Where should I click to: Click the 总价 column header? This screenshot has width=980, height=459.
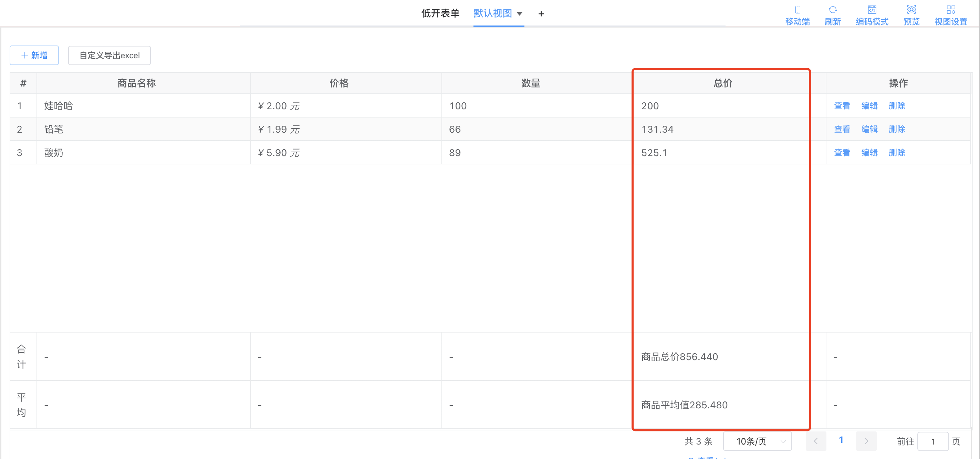[722, 83]
